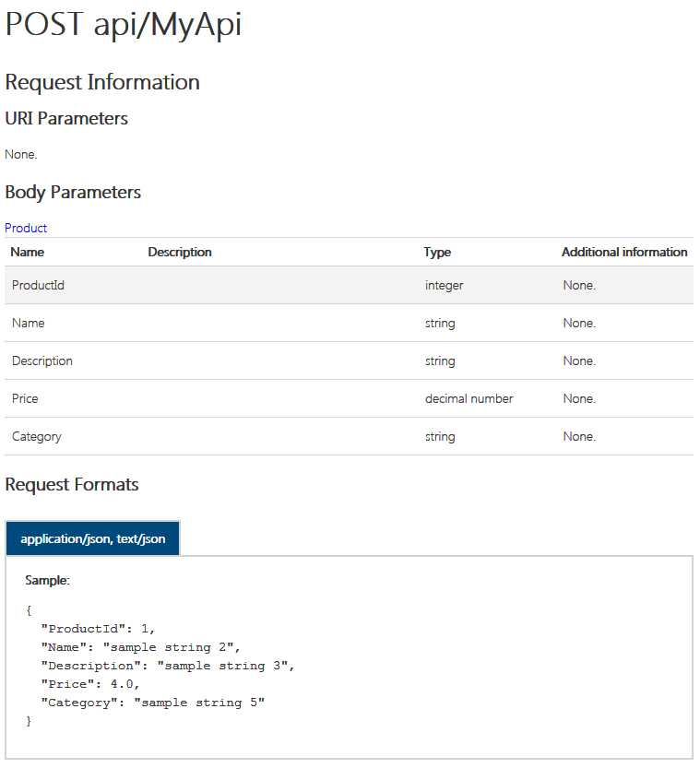The image size is (700, 768).
Task: Select the application/json, text/json tab
Action: tap(92, 538)
